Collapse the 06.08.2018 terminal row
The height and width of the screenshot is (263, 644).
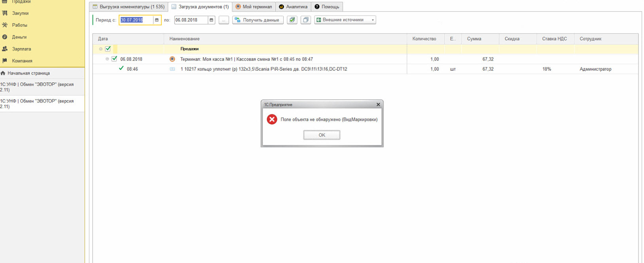(107, 59)
